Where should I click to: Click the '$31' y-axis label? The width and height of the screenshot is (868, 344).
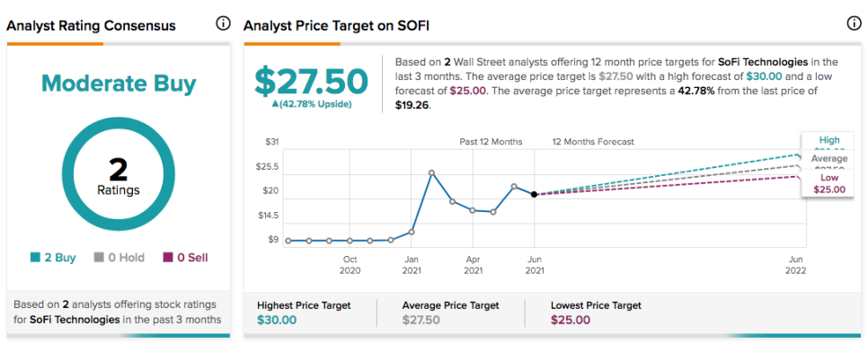point(271,142)
